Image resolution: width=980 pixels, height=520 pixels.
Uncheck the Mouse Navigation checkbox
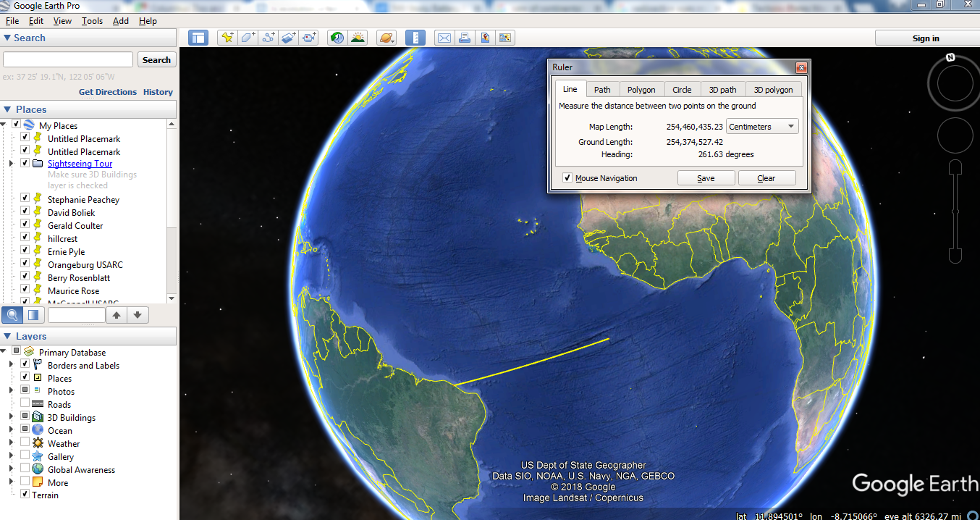coord(567,178)
